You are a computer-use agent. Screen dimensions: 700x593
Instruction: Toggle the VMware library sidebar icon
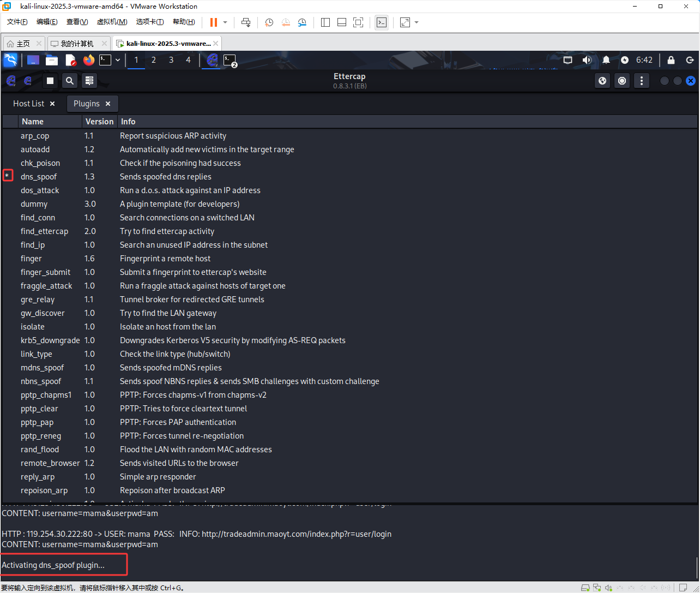(325, 22)
